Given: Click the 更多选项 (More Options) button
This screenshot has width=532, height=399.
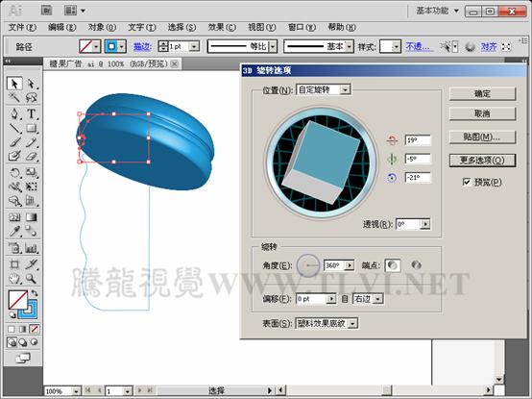Looking at the screenshot, I should click(x=482, y=161).
